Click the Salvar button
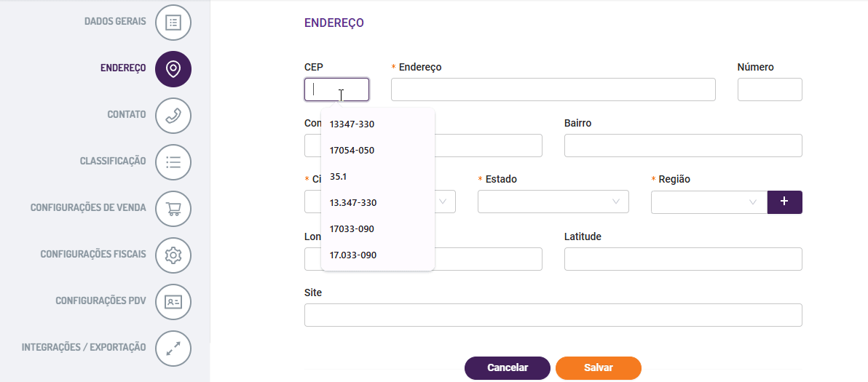The image size is (868, 382). coord(598,368)
